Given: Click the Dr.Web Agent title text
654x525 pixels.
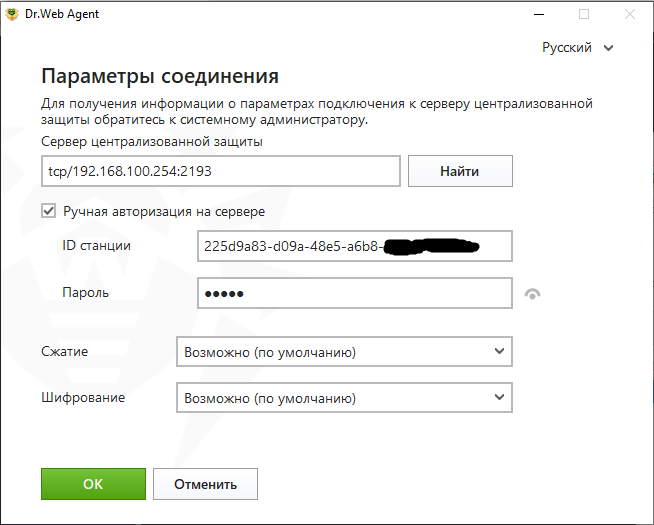Looking at the screenshot, I should 62,14.
